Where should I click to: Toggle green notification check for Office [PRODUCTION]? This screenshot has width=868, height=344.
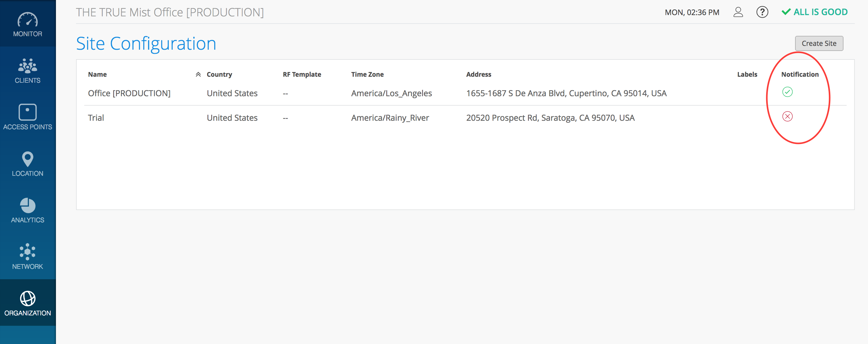(x=787, y=92)
